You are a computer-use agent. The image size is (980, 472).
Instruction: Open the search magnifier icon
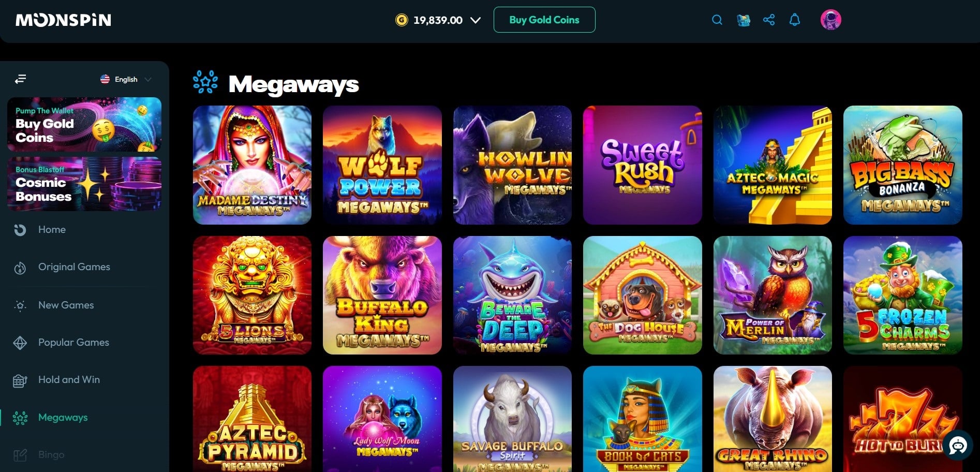[717, 20]
